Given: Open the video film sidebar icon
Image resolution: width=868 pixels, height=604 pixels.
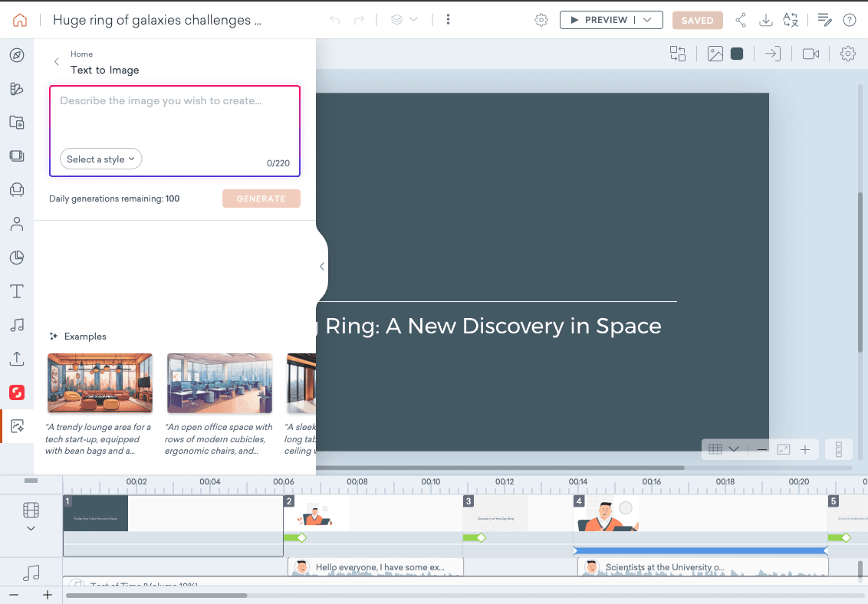Looking at the screenshot, I should pos(17,156).
